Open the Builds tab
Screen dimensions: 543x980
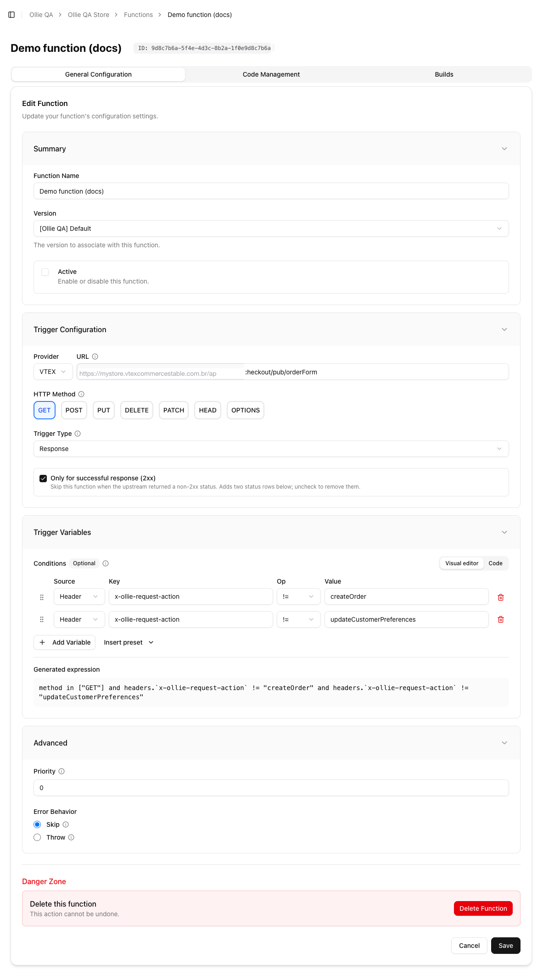pyautogui.click(x=444, y=74)
